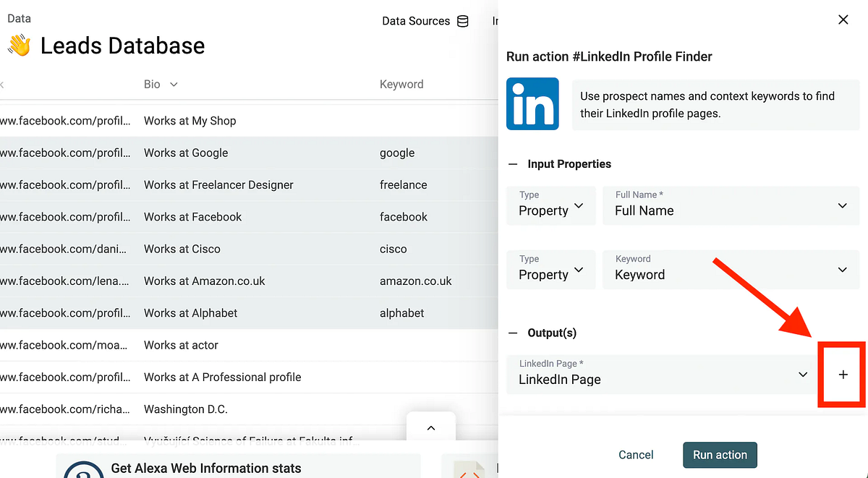This screenshot has height=478, width=868.
Task: Click the Data Sources database icon
Action: [462, 21]
